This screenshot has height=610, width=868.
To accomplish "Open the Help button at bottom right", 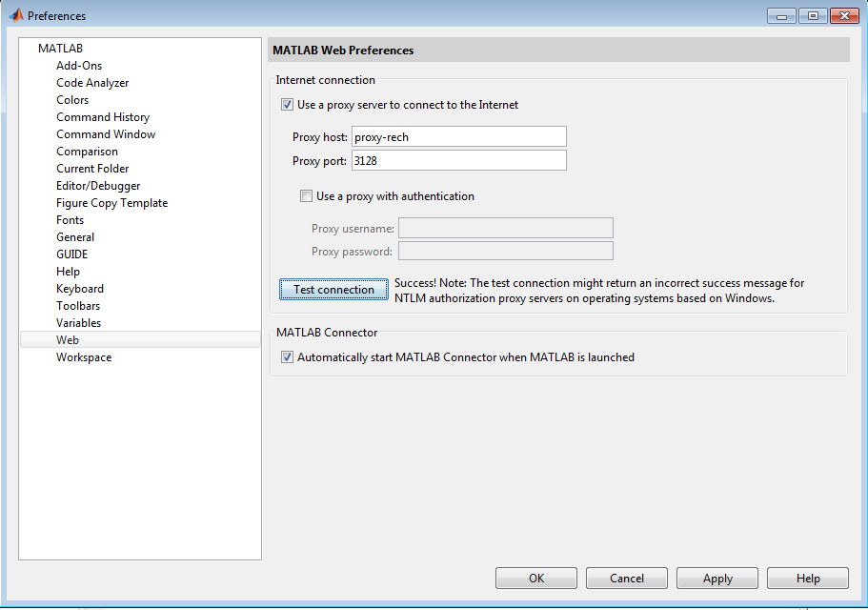I will (x=808, y=578).
